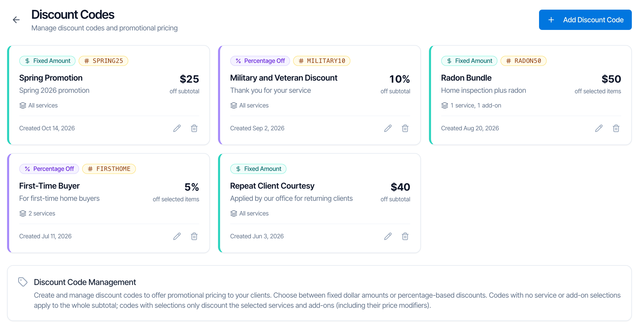
Task: Click the '10%' discount value
Action: (x=400, y=79)
